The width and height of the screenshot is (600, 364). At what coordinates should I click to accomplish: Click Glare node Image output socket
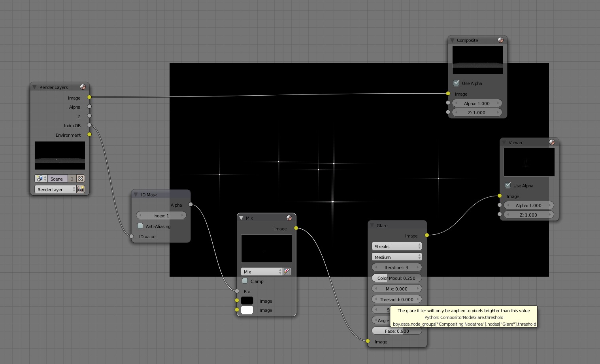point(427,236)
